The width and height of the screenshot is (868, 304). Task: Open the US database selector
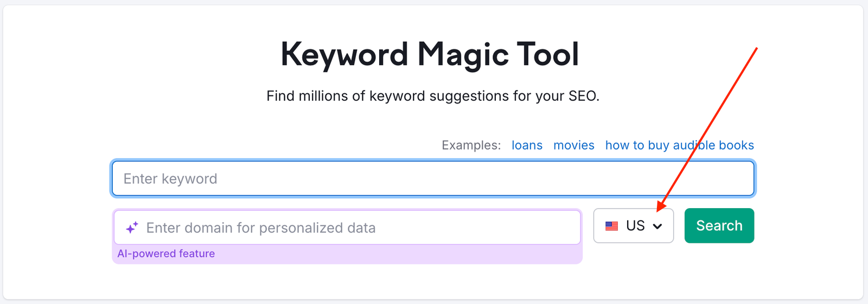[633, 226]
